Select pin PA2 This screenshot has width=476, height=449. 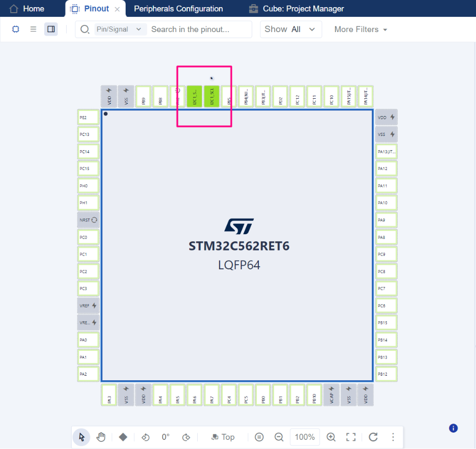coord(88,374)
